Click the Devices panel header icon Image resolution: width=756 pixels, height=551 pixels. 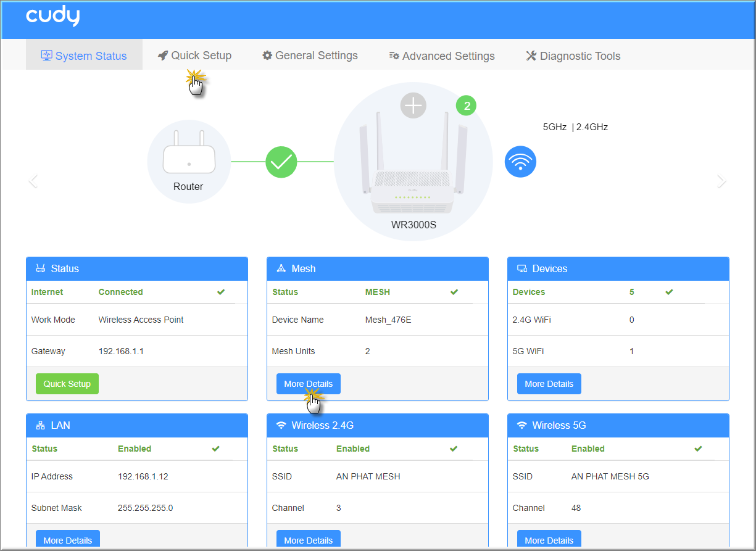pyautogui.click(x=522, y=269)
